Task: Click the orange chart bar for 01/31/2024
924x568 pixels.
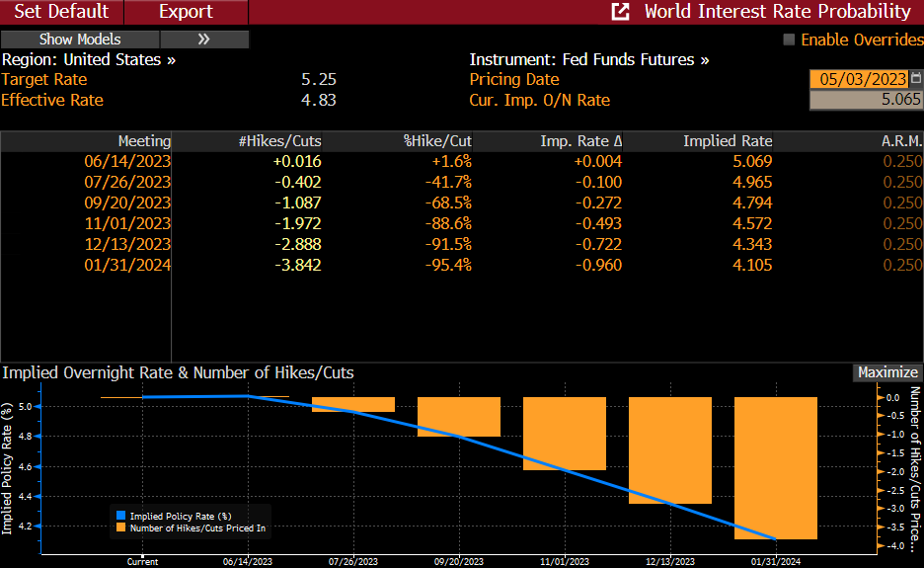Action: click(x=776, y=467)
